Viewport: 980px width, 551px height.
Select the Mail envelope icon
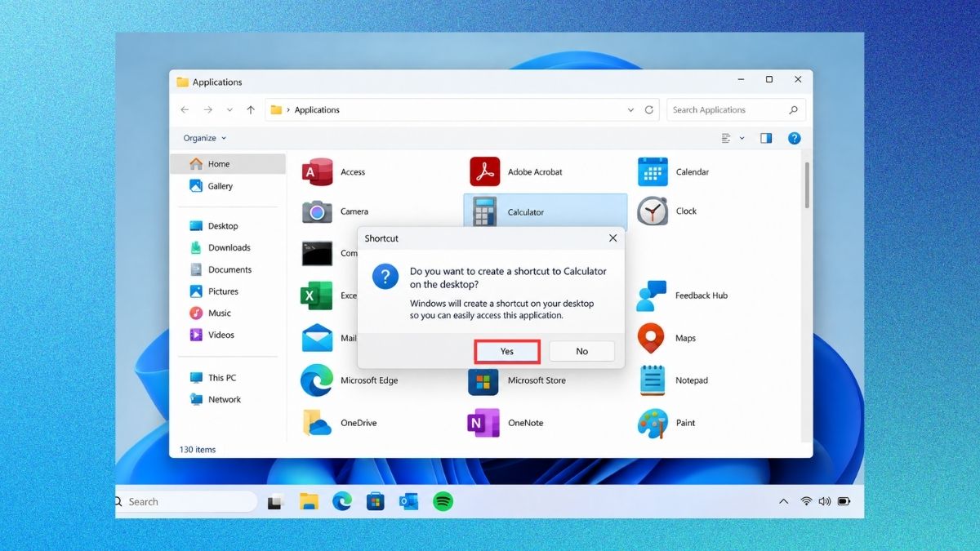(317, 338)
